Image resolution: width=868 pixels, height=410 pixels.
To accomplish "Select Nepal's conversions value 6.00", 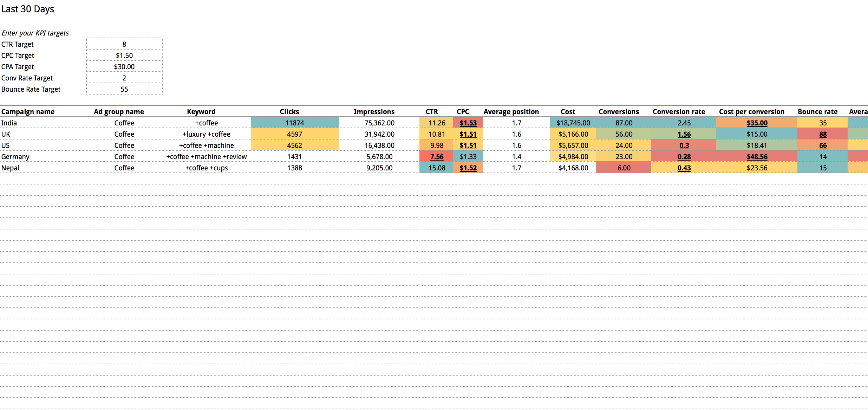I will tap(624, 168).
